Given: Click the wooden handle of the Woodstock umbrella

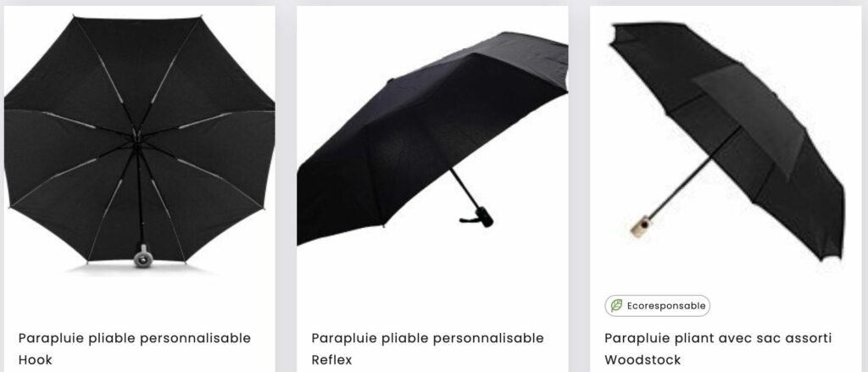Looking at the screenshot, I should tap(641, 227).
